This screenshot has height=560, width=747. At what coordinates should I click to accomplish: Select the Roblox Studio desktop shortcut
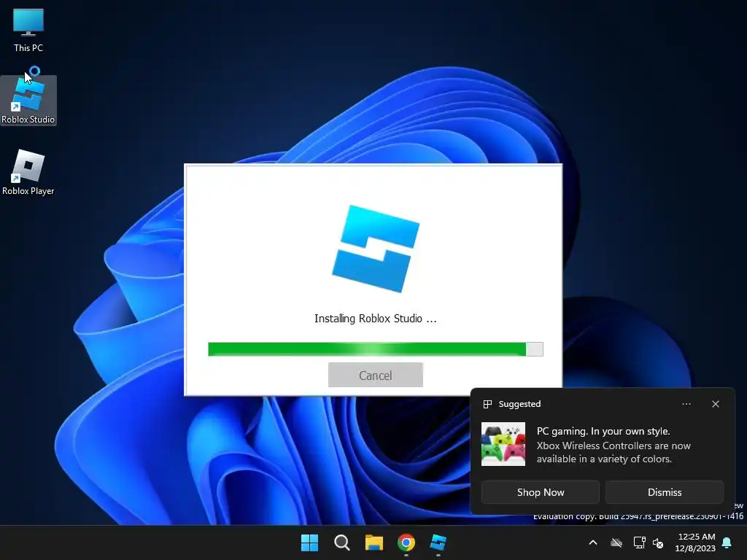(x=28, y=101)
